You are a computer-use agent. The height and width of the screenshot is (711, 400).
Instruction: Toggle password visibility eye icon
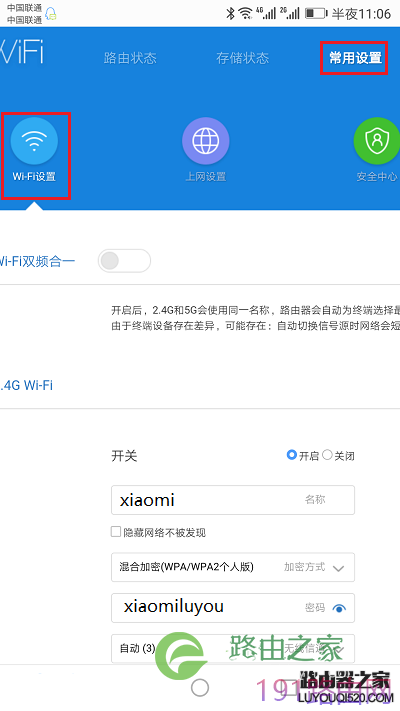click(339, 608)
